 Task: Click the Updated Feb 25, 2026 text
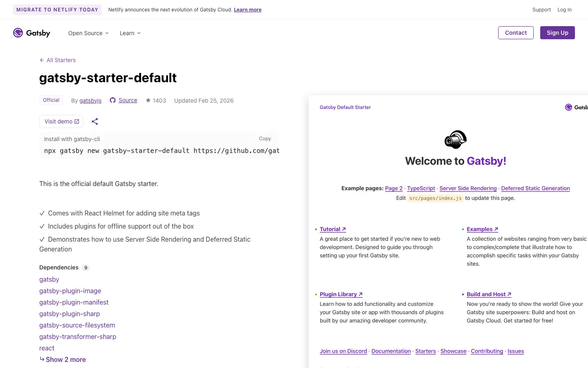coord(204,101)
